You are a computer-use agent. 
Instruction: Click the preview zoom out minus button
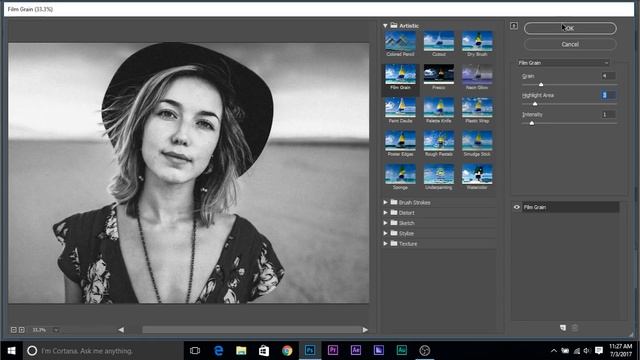point(13,330)
